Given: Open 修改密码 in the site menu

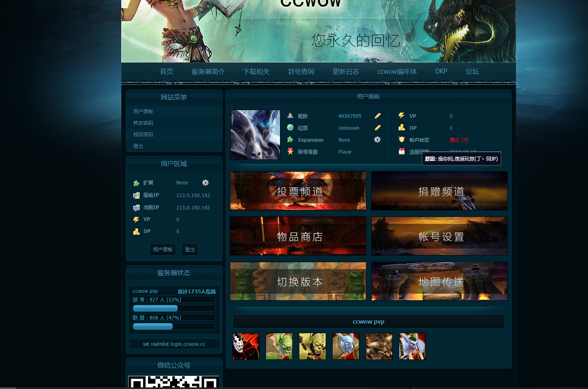Looking at the screenshot, I should point(143,123).
